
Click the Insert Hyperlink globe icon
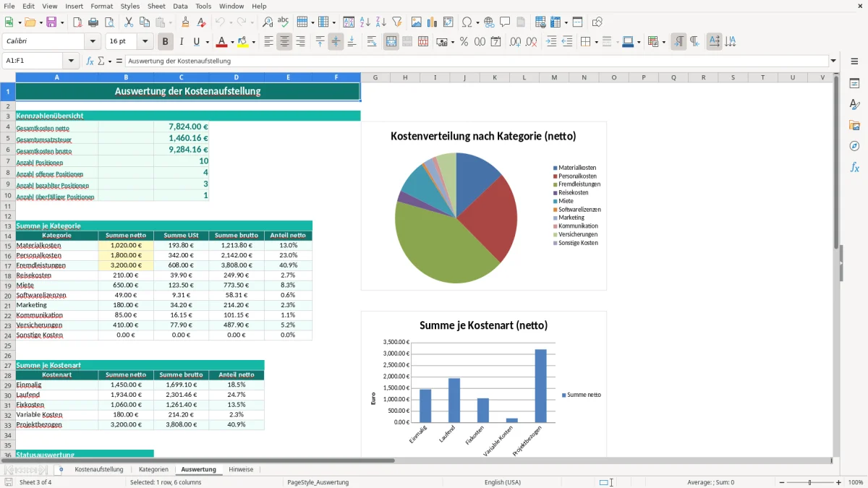489,22
